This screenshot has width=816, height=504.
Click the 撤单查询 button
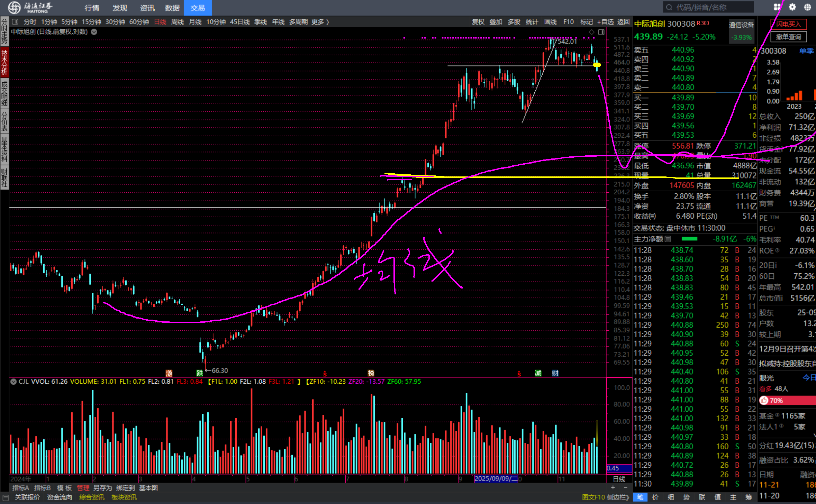click(x=788, y=37)
